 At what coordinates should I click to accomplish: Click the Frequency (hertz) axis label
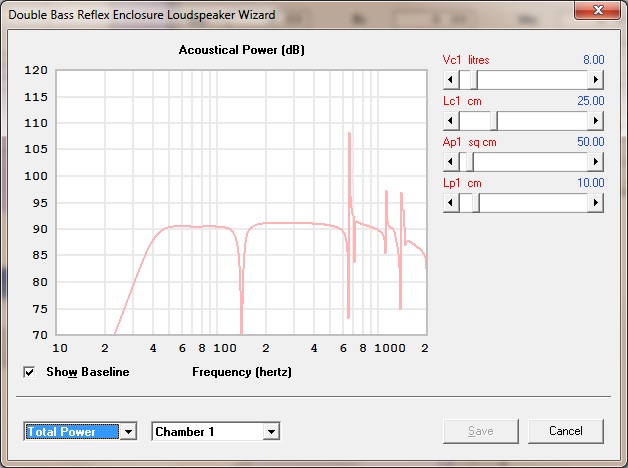(242, 372)
